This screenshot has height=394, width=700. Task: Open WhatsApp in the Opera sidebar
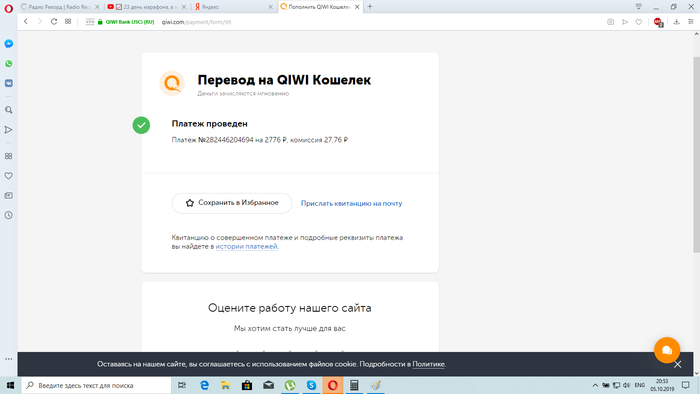[x=8, y=64]
